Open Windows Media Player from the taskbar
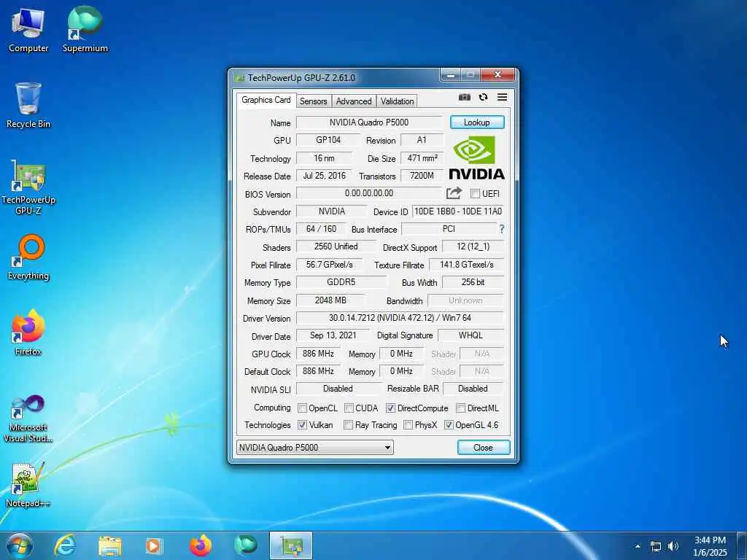 (x=153, y=546)
